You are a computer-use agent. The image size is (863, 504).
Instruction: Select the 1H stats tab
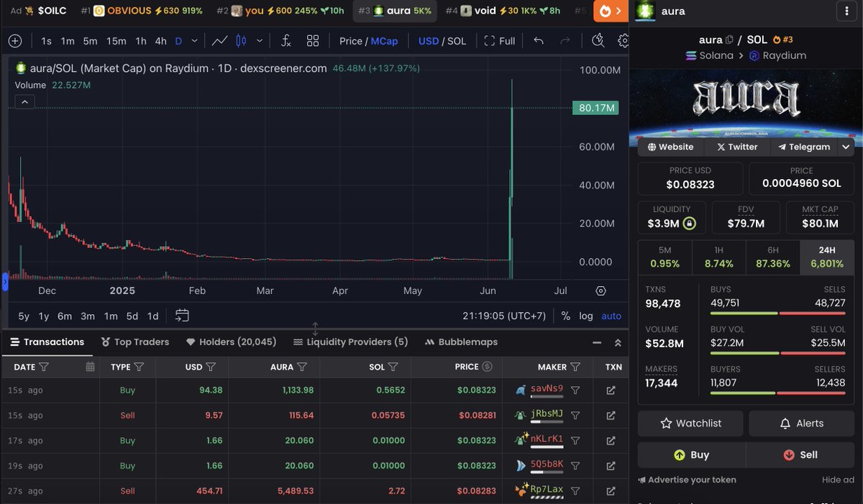[718, 257]
